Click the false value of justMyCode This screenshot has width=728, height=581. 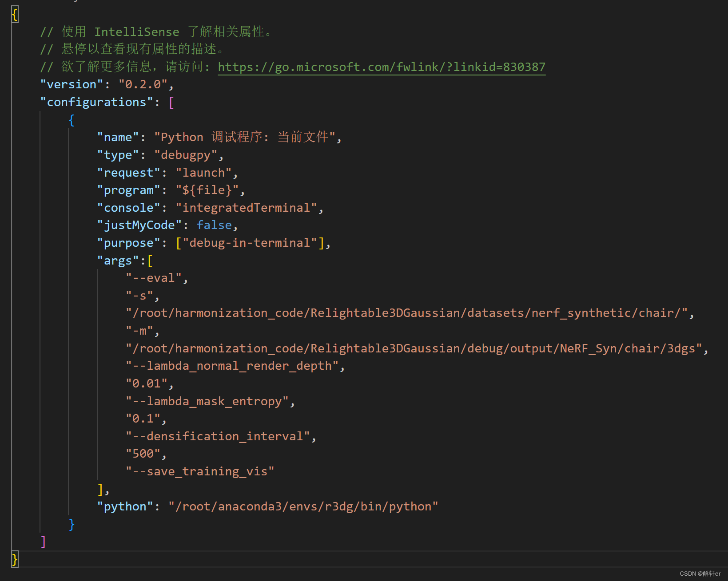click(214, 225)
